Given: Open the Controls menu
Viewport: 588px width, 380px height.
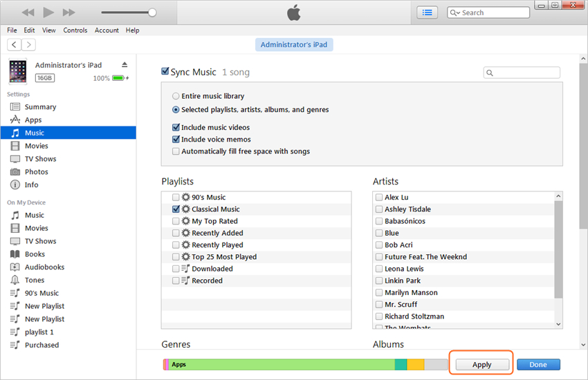Looking at the screenshot, I should 75,30.
